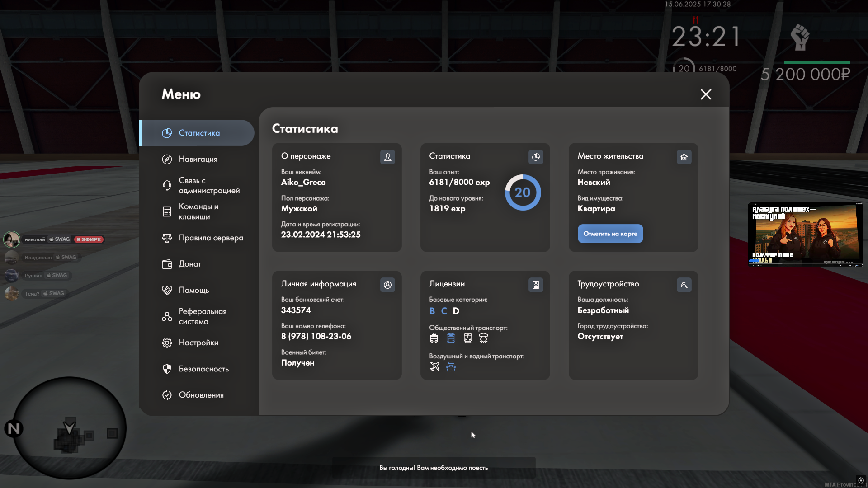Click the license badge icon in Лицензии card
Screen dimensions: 868x488
click(x=536, y=285)
